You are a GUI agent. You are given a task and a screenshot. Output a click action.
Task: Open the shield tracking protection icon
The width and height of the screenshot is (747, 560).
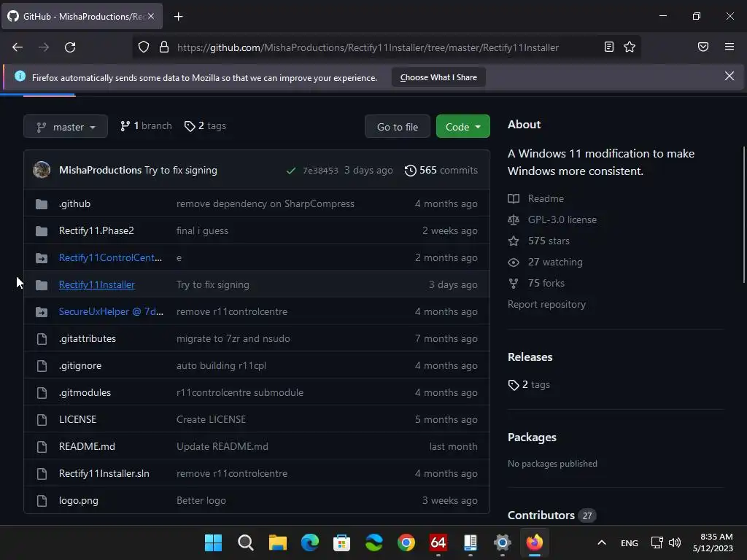tap(144, 47)
